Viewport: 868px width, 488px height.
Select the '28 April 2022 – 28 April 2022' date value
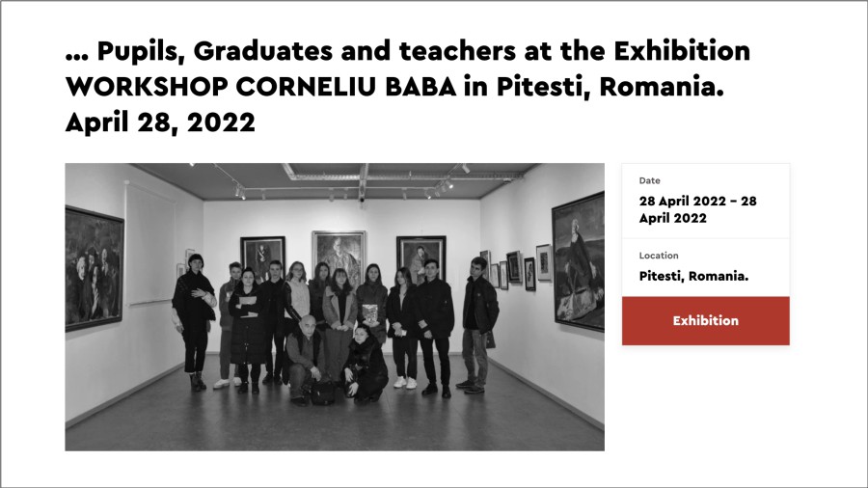click(x=697, y=209)
